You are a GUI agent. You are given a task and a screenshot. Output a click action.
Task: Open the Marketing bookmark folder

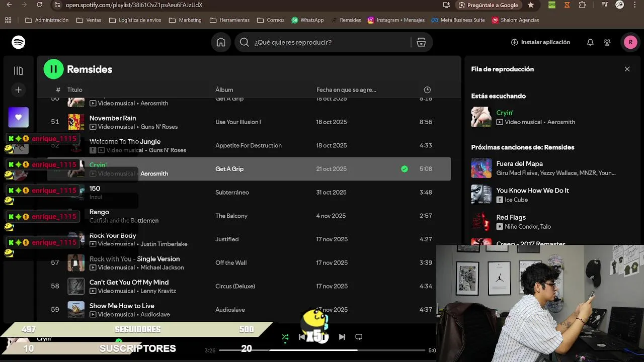click(185, 20)
